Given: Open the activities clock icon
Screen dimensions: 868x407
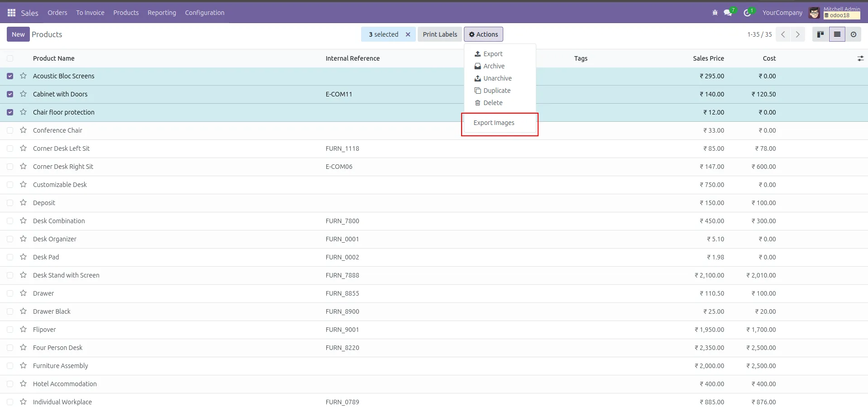Looking at the screenshot, I should 747,13.
